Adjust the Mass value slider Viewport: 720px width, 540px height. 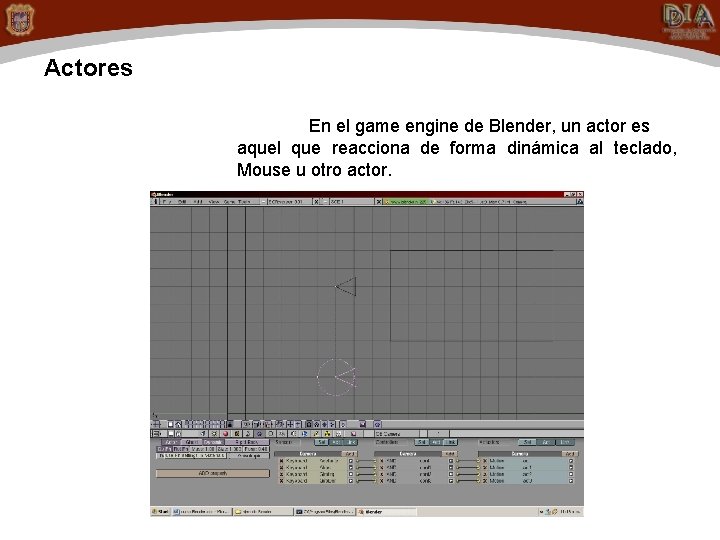pos(203,449)
